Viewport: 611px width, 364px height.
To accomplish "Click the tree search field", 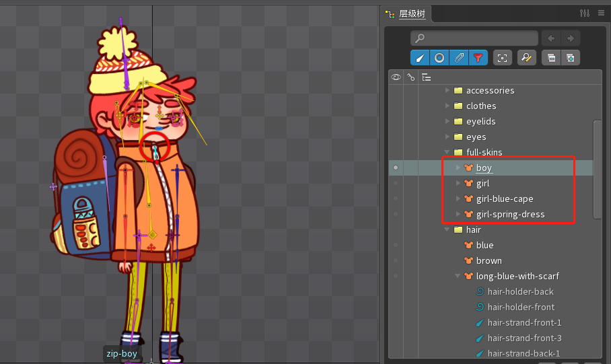I will 474,38.
